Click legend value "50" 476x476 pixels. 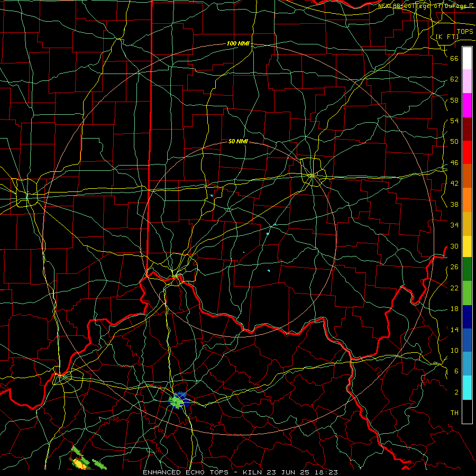[454, 142]
